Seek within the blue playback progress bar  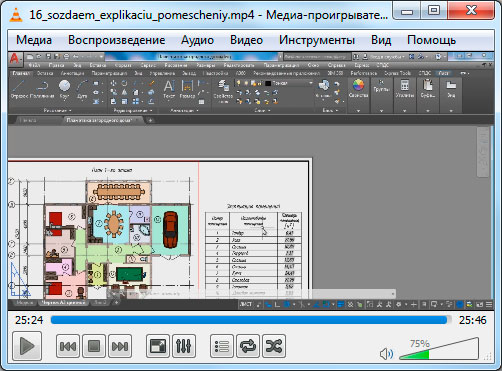(x=250, y=320)
